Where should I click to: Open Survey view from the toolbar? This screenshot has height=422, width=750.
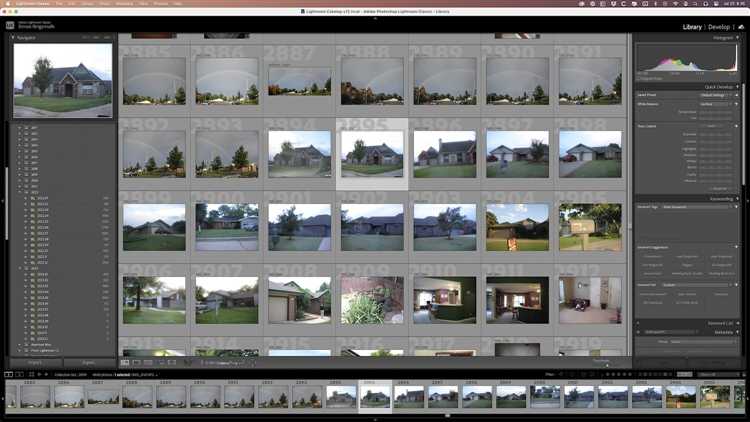[x=161, y=363]
